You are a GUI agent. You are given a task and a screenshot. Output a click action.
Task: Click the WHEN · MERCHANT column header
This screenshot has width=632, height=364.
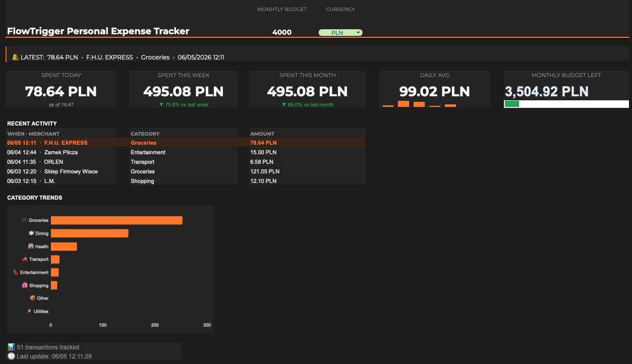click(33, 134)
